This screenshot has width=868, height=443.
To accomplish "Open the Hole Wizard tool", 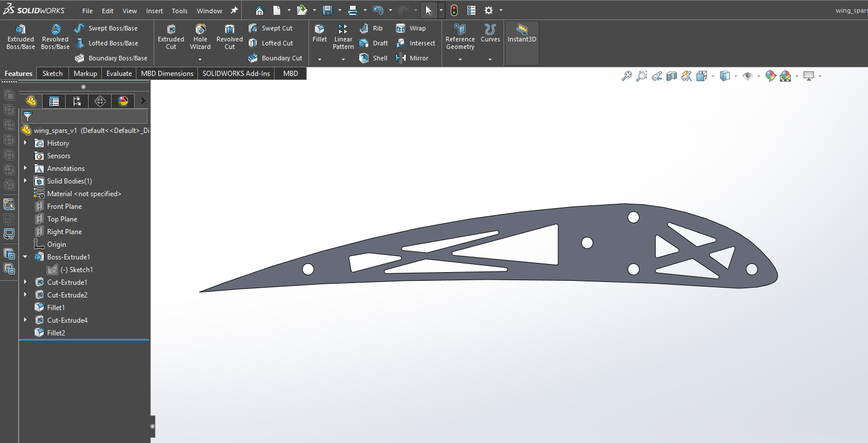I will tap(200, 37).
